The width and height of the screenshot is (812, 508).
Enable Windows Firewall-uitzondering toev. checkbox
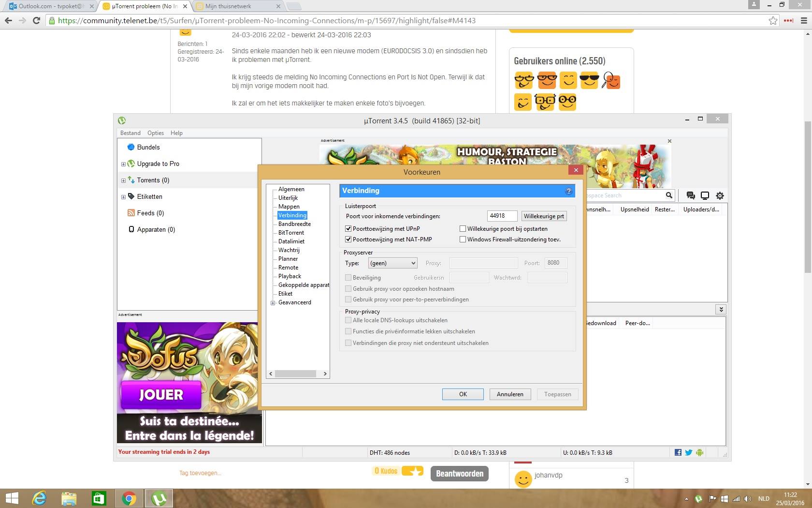(x=463, y=239)
